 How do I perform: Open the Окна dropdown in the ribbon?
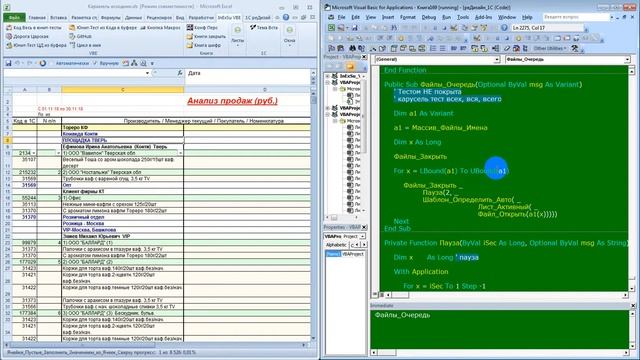coord(289,36)
